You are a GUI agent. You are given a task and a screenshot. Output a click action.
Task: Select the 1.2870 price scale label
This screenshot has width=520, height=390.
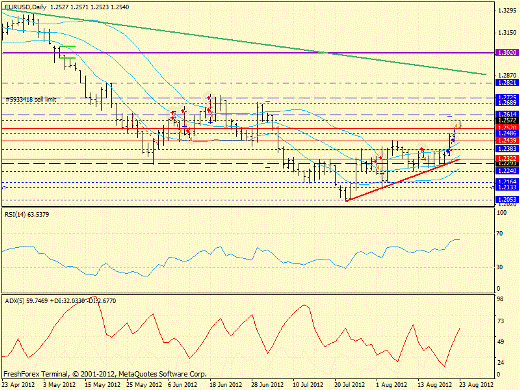click(x=507, y=76)
